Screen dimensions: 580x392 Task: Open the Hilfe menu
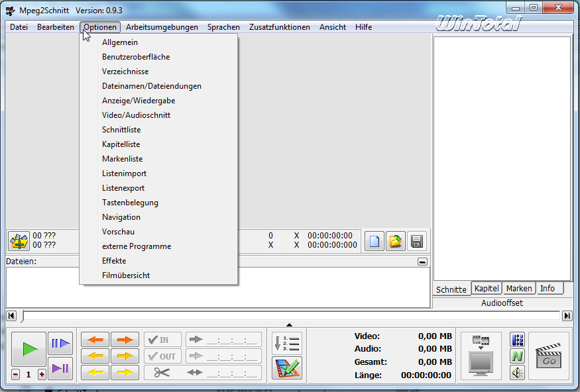tap(363, 27)
